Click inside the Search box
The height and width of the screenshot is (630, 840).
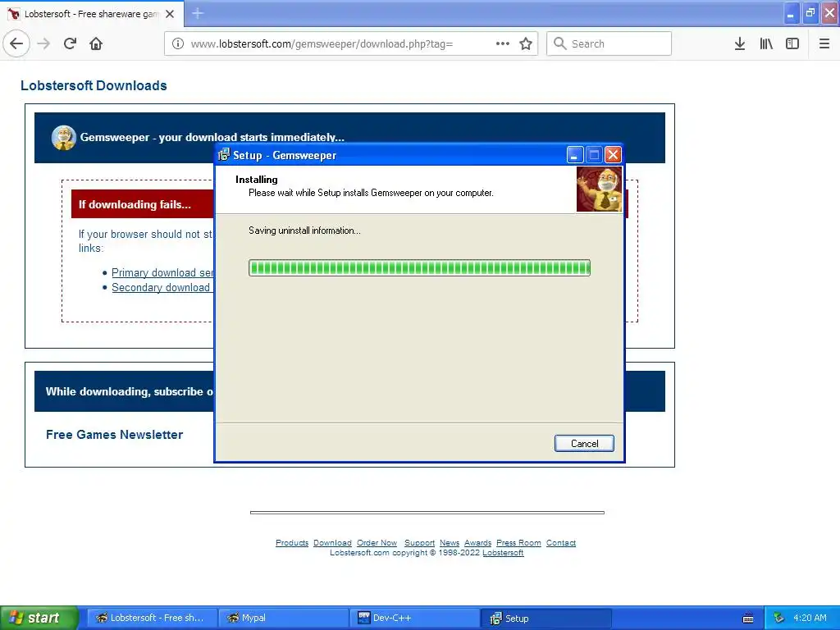pos(609,43)
